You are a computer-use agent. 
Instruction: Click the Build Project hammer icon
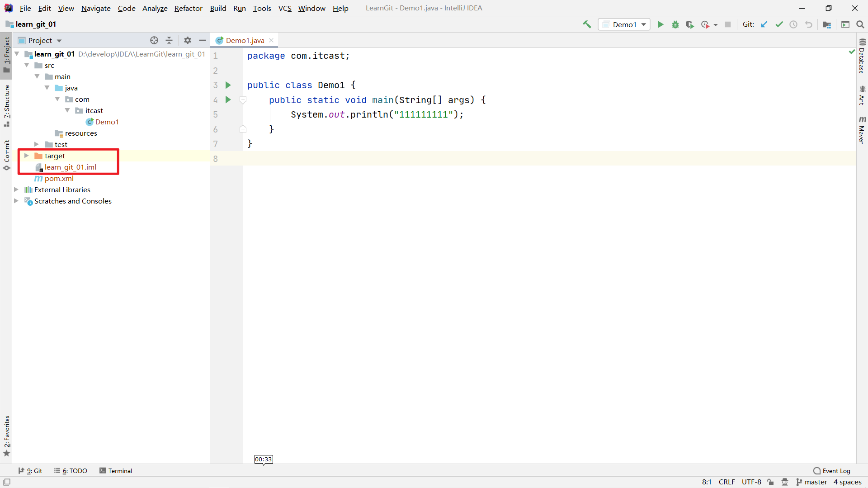[x=587, y=24]
